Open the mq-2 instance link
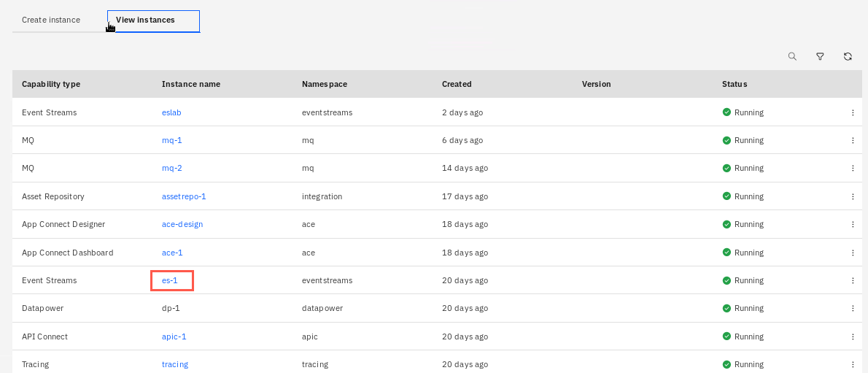Viewport: 868px width, 373px height. click(171, 168)
